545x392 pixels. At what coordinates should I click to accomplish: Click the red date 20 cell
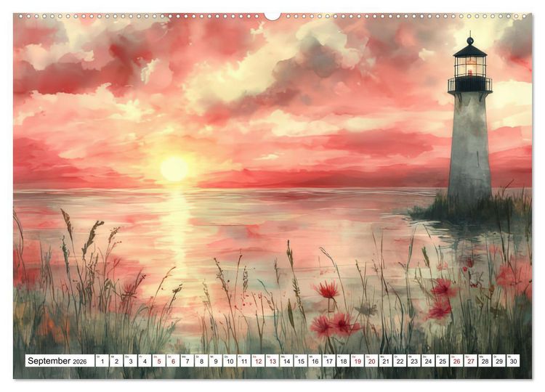point(371,361)
